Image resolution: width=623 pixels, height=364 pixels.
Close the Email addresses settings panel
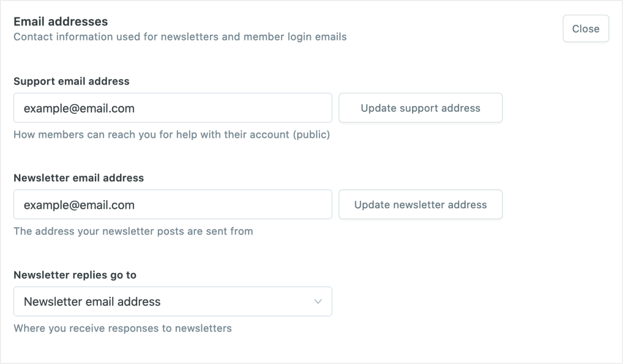[586, 29]
